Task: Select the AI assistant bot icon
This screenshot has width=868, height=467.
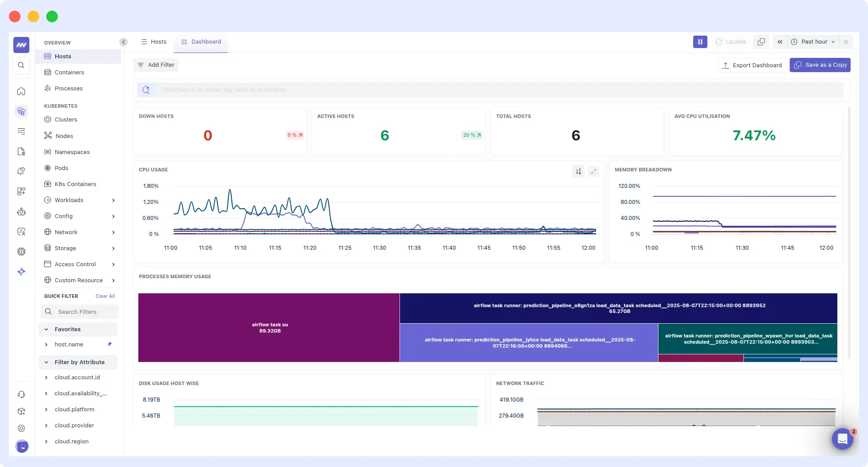Action: 21,211
